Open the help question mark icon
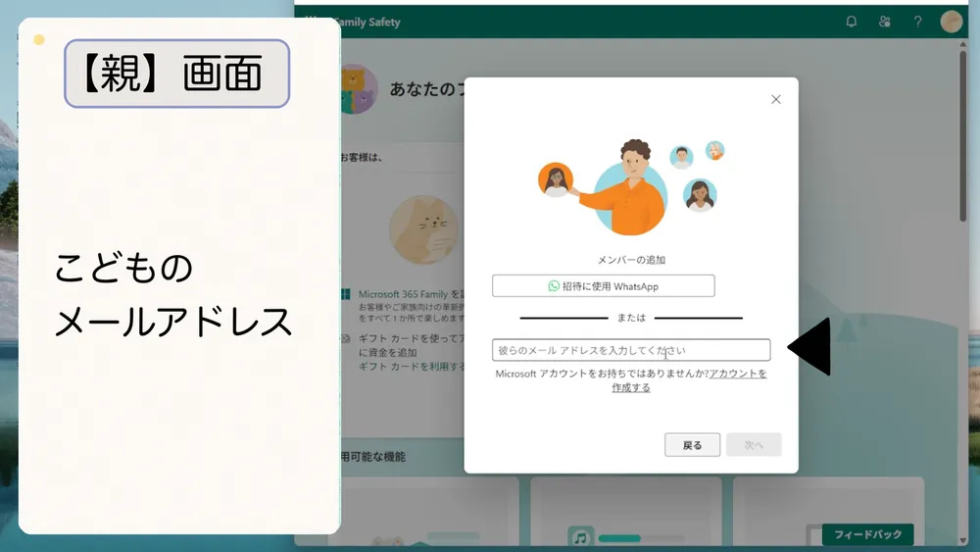 pyautogui.click(x=917, y=22)
